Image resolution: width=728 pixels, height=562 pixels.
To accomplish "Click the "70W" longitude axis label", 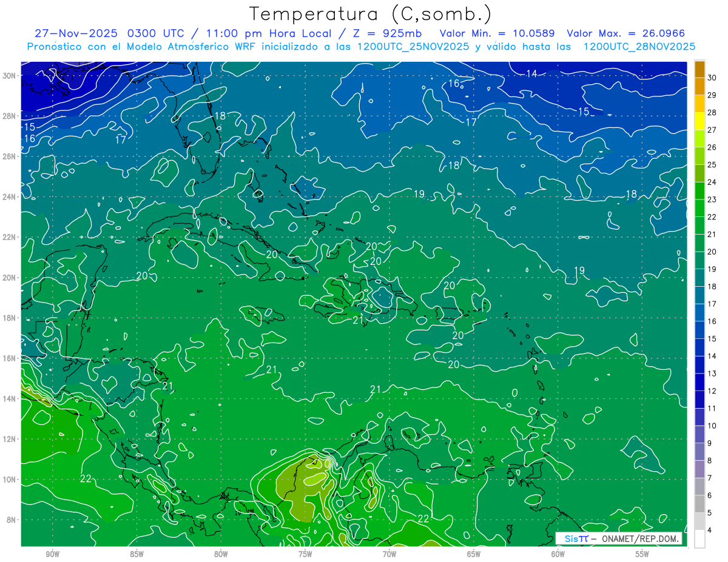I will 389,554.
